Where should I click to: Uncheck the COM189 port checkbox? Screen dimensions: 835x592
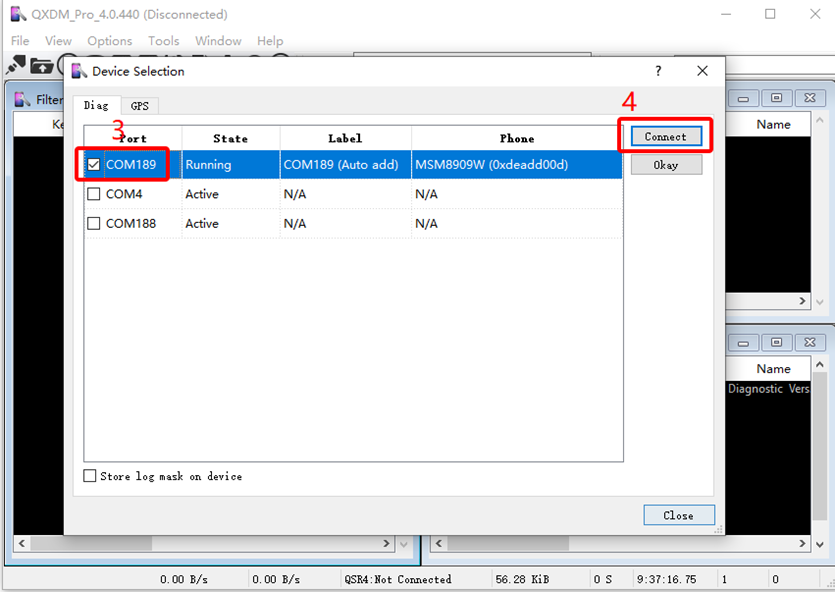(x=94, y=165)
